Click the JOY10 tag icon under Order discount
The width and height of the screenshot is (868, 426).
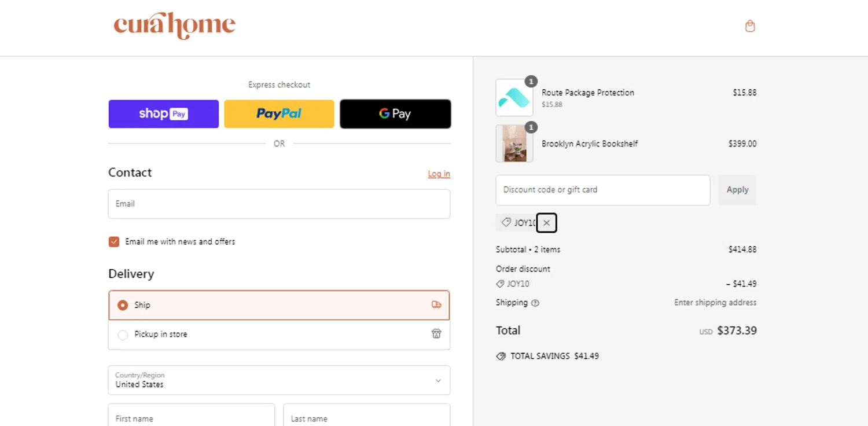click(x=501, y=284)
